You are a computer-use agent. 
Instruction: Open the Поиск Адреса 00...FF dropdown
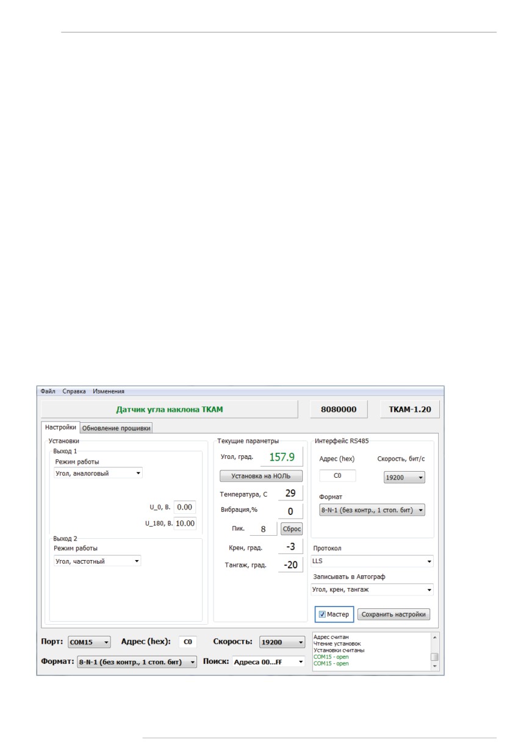click(268, 661)
